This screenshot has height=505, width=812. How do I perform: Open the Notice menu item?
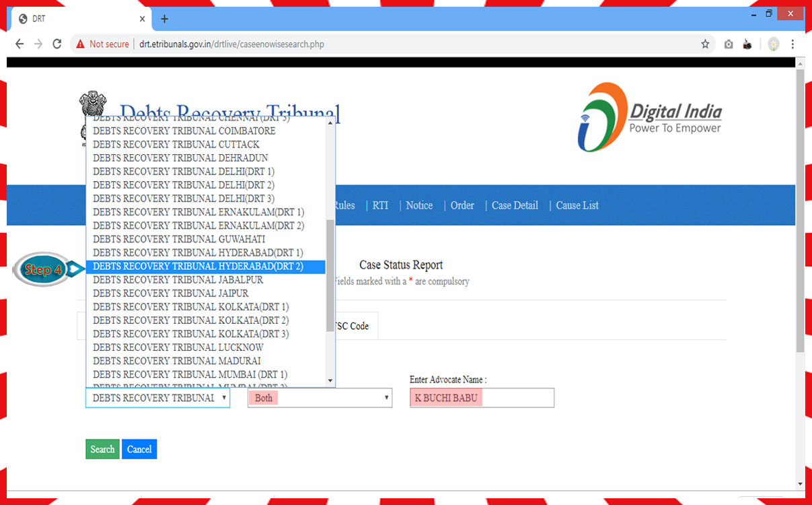click(x=419, y=205)
